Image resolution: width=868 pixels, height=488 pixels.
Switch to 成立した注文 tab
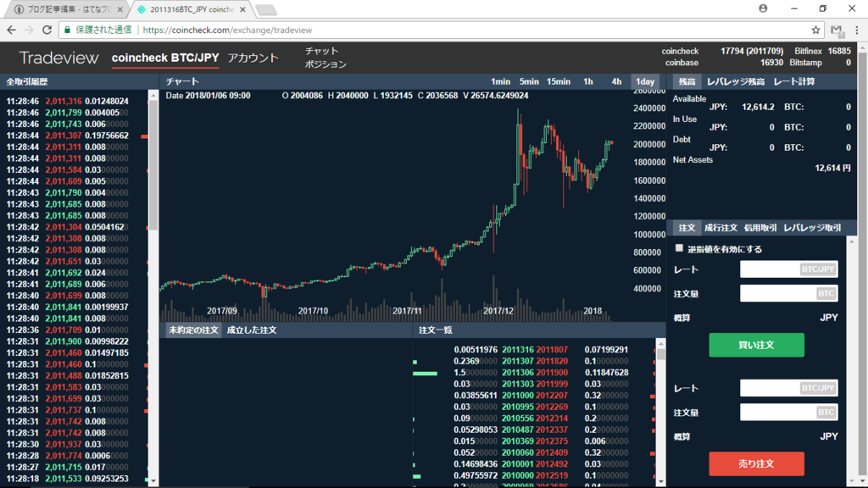point(252,330)
